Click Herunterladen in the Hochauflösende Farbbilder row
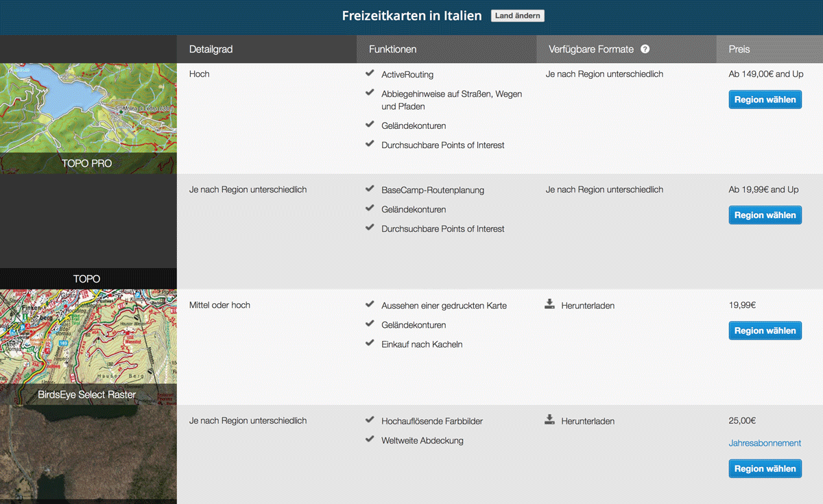823x504 pixels. [x=588, y=421]
